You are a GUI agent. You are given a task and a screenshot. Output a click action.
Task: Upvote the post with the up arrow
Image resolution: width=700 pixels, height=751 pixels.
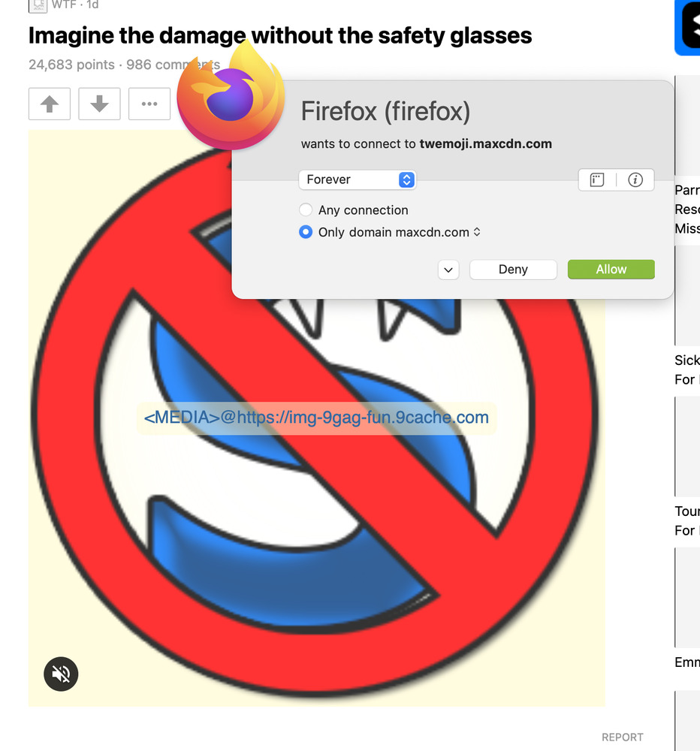50,104
